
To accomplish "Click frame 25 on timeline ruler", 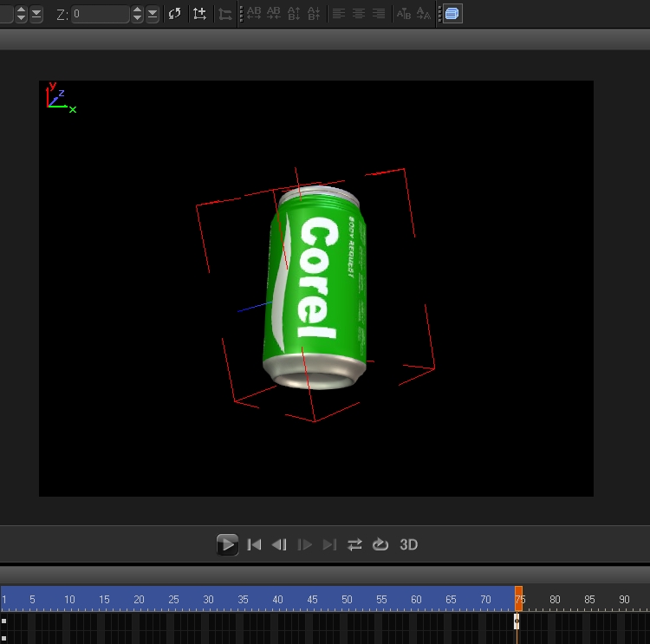I will pos(173,600).
